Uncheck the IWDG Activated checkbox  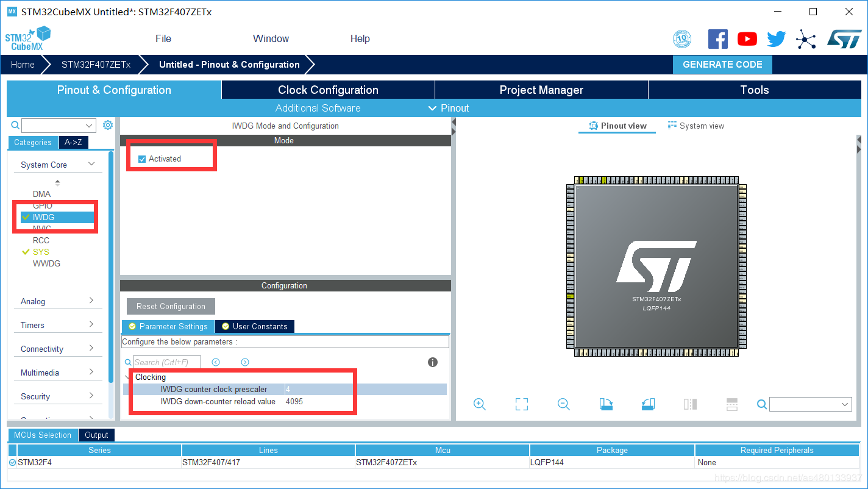(x=142, y=159)
